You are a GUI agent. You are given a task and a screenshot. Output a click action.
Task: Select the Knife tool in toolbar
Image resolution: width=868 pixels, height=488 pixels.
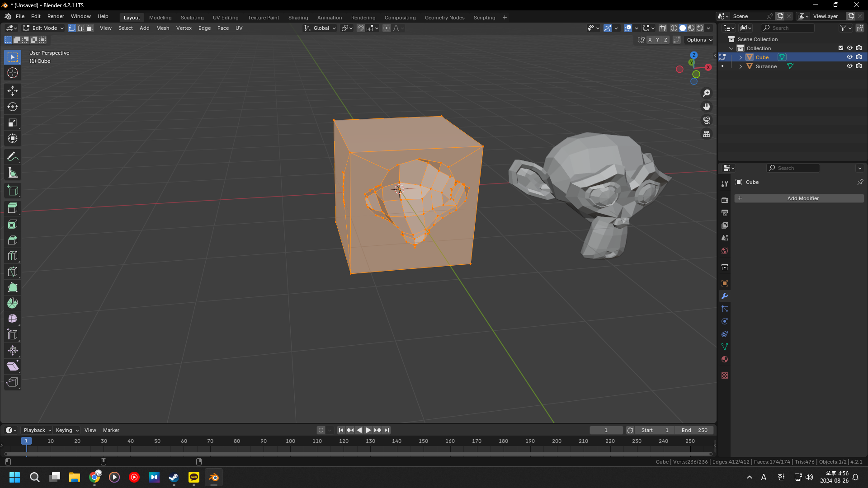[13, 272]
